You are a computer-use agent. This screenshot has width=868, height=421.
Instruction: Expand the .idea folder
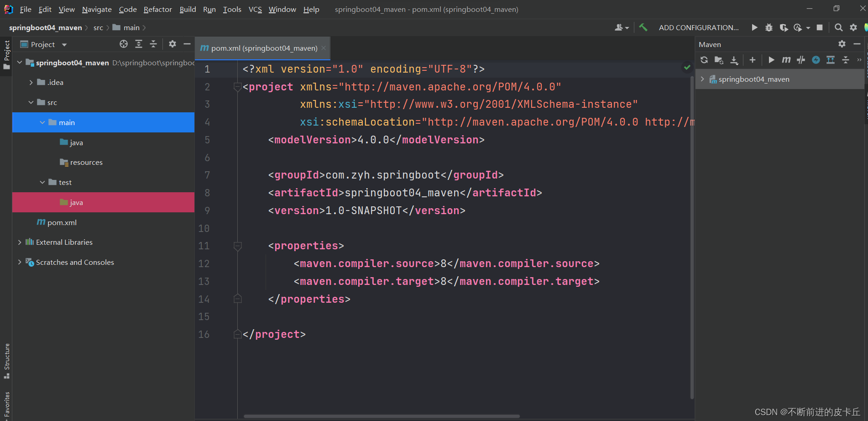click(31, 82)
